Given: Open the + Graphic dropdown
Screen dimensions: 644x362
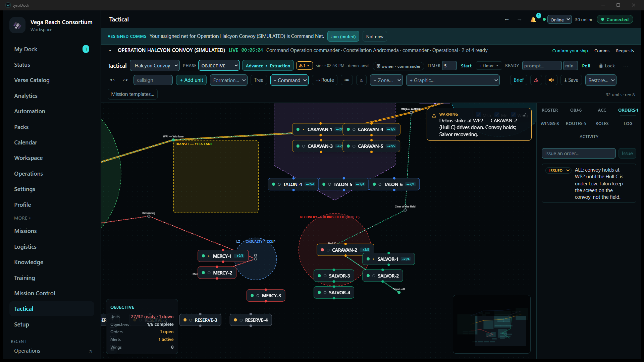Looking at the screenshot, I should point(453,80).
